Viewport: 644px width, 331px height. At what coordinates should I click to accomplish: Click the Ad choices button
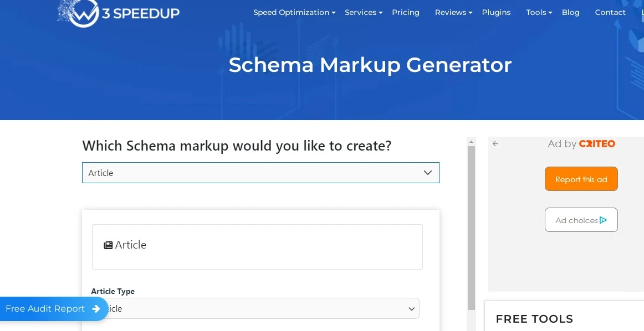pos(581,220)
